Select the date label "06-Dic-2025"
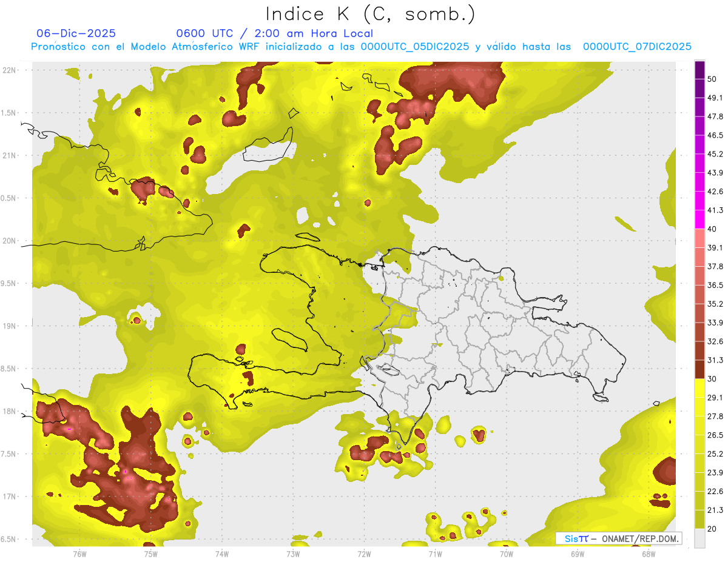Screen dimensions: 728x562 (76, 33)
